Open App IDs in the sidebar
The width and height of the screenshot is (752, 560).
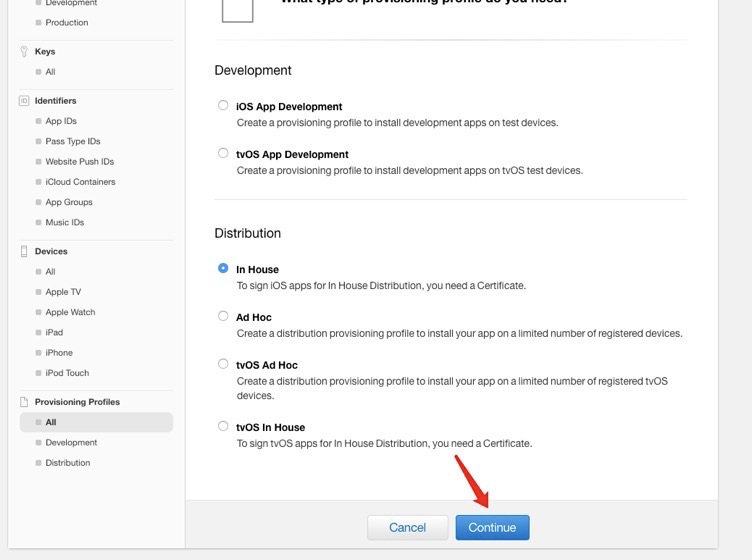pyautogui.click(x=61, y=121)
